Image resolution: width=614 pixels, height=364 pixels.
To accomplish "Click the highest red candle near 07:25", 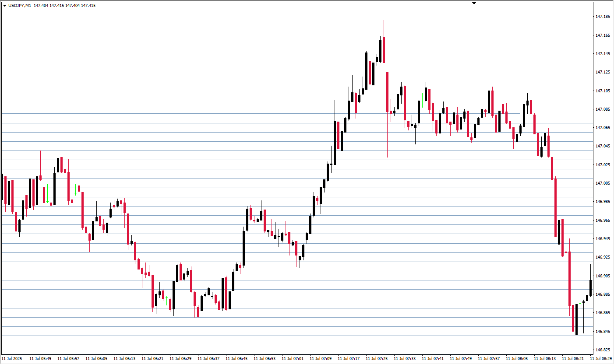I will tap(384, 49).
